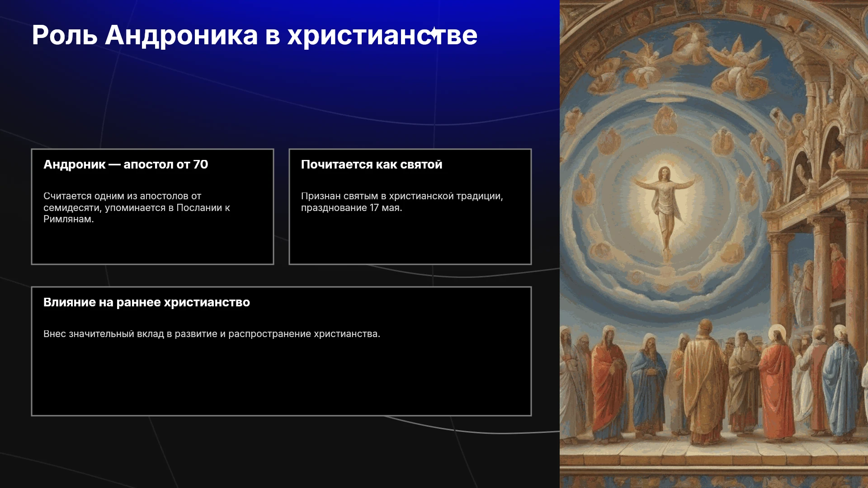Click the heading "Почитается как святой"
This screenshot has width=868, height=488.
[x=372, y=164]
